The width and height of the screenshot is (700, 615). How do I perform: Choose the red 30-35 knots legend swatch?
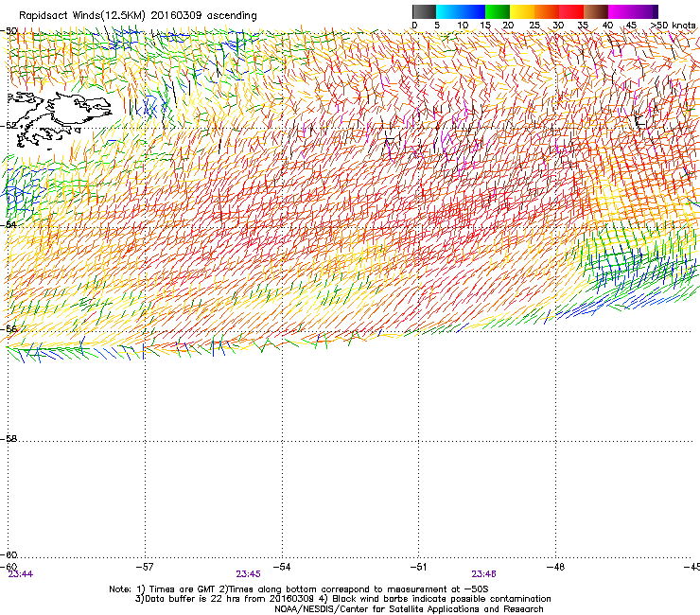point(571,11)
